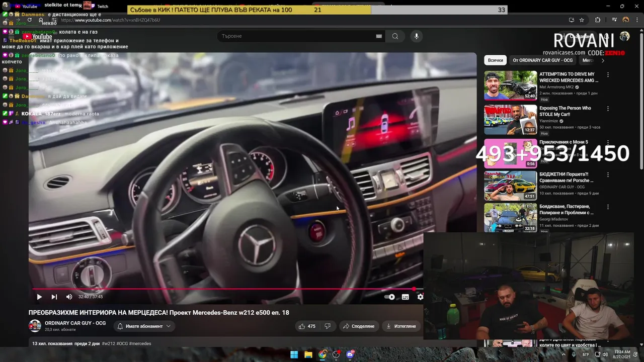The image size is (644, 362).
Task: Seek on the red video progress bar
Action: (227, 289)
